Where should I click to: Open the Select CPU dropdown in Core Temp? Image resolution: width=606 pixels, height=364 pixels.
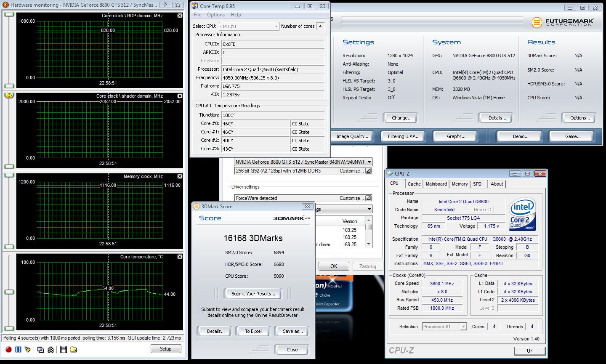[249, 27]
